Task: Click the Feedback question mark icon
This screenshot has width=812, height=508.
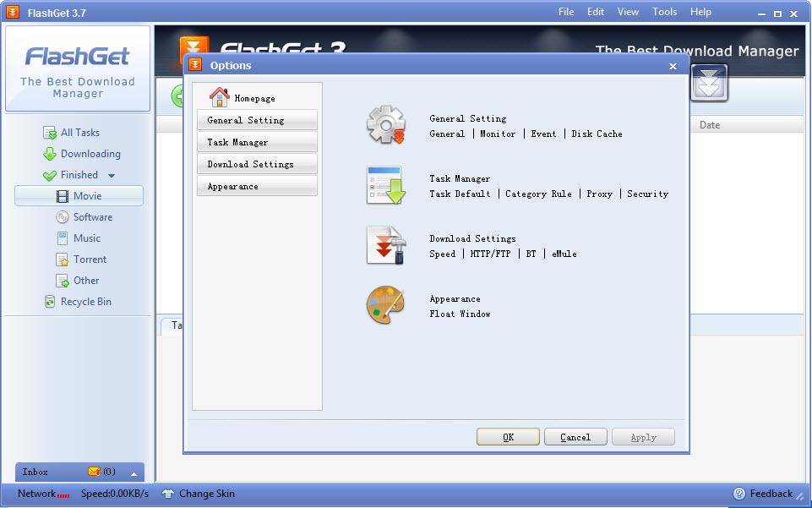Action: click(x=739, y=494)
